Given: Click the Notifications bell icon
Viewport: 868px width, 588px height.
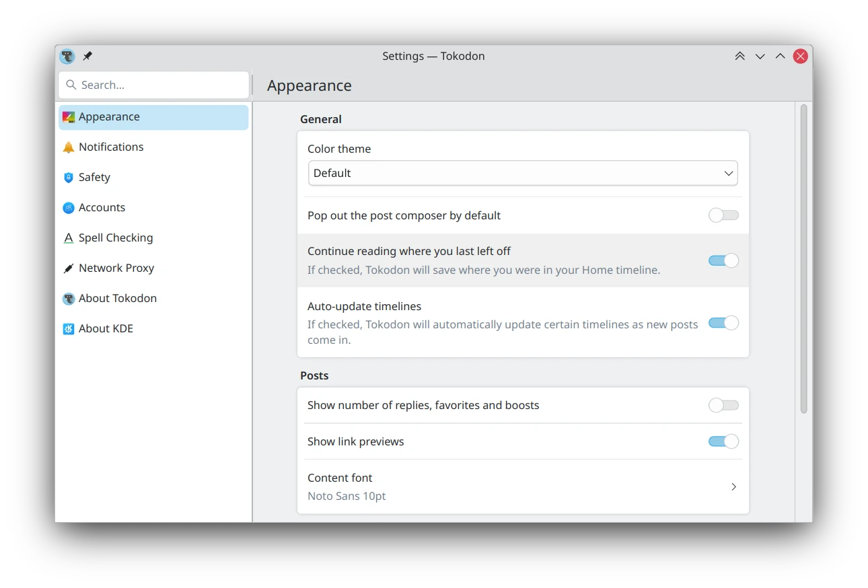Looking at the screenshot, I should [x=68, y=147].
